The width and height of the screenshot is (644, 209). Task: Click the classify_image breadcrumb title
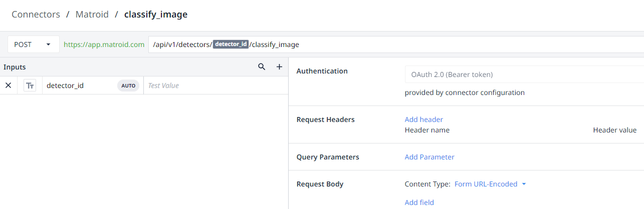(x=155, y=14)
